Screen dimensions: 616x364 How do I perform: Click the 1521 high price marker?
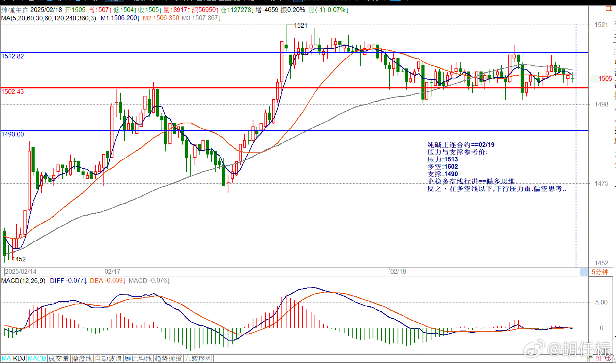point(301,25)
